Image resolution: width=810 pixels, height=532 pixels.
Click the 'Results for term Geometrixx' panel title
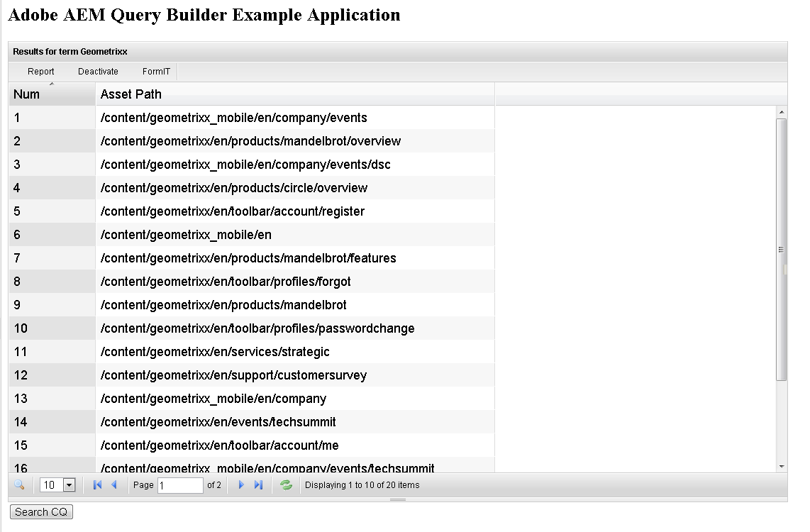coord(70,52)
